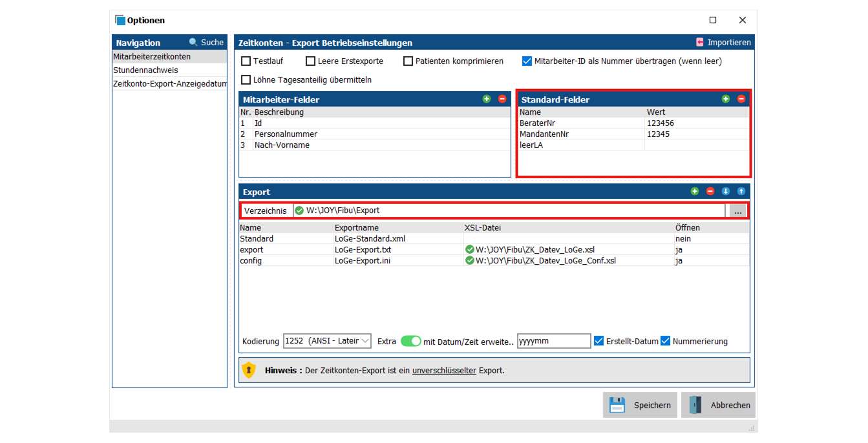Click the Speichern button
This screenshot has width=868, height=443.
tap(640, 406)
